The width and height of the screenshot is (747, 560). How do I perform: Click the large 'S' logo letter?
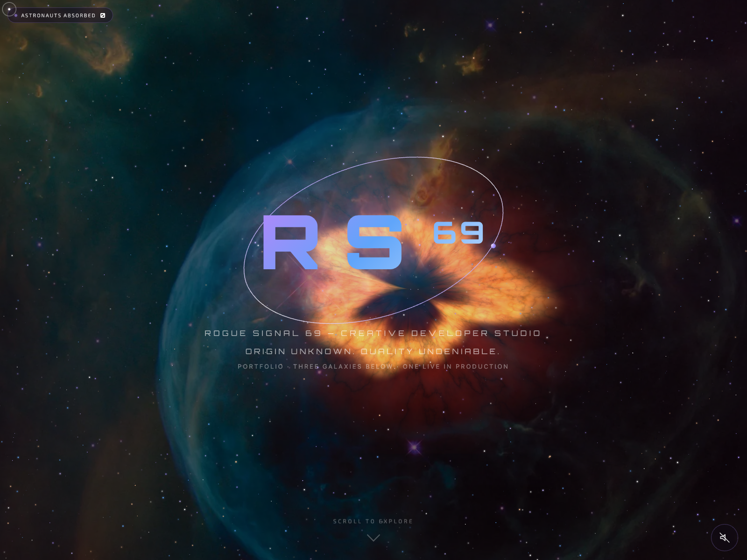[374, 243]
